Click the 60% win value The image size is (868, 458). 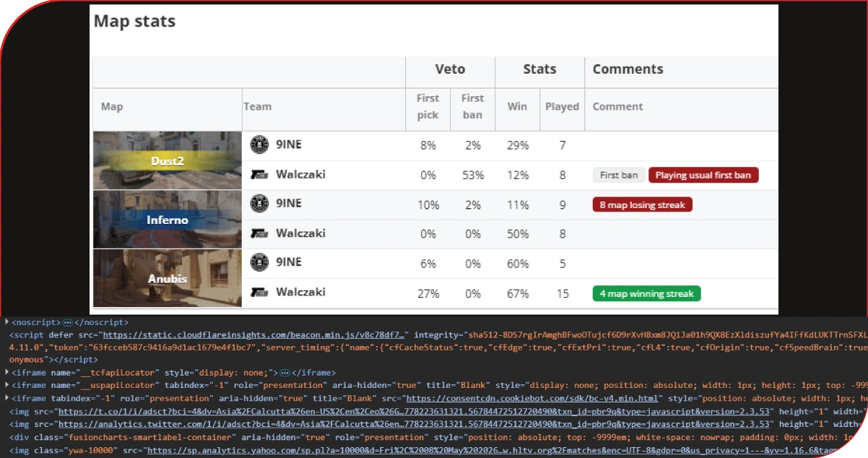[517, 264]
